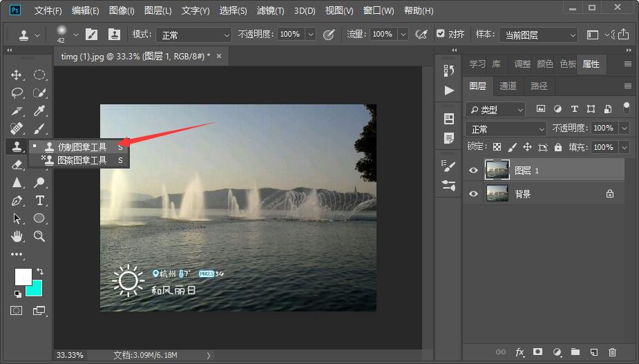The image size is (639, 364).
Task: Toggle lock transparent pixels
Action: (x=497, y=147)
